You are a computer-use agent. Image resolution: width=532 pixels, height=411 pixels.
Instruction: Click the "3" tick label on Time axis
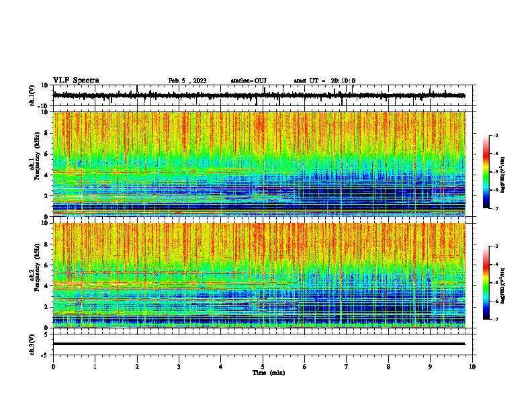click(179, 367)
